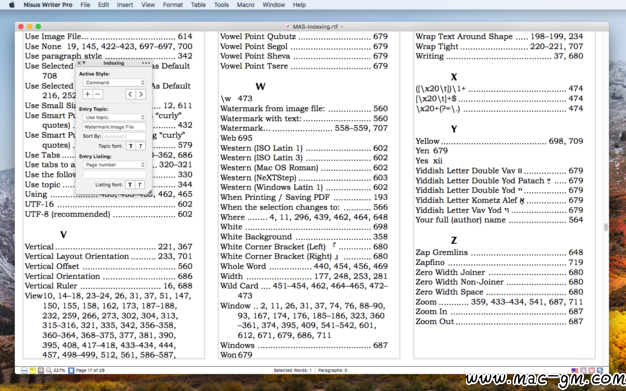Click the Page 17 of 28 indicator

click(x=90, y=370)
